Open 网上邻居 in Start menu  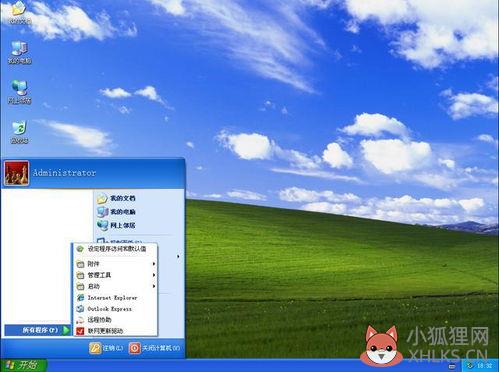coord(116,225)
